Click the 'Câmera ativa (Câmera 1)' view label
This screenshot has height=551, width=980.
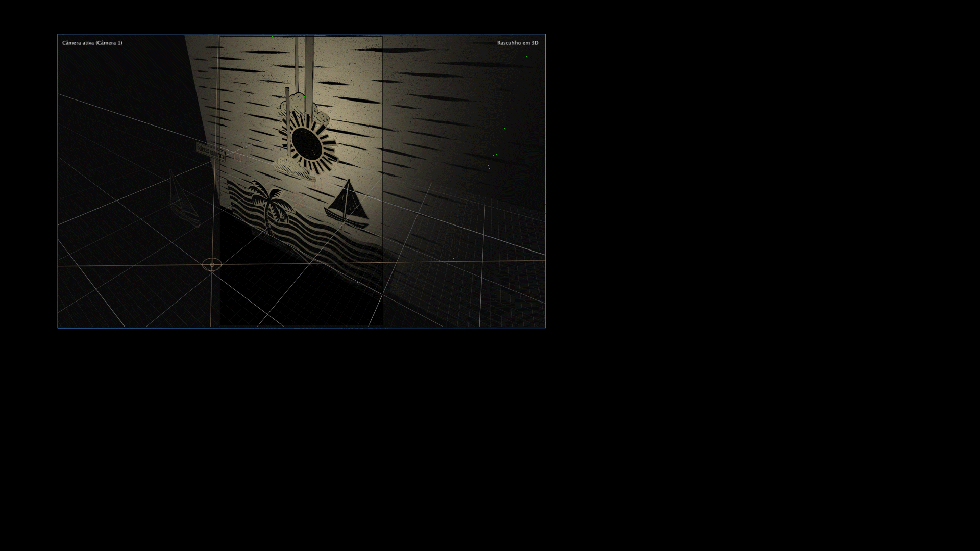click(92, 43)
